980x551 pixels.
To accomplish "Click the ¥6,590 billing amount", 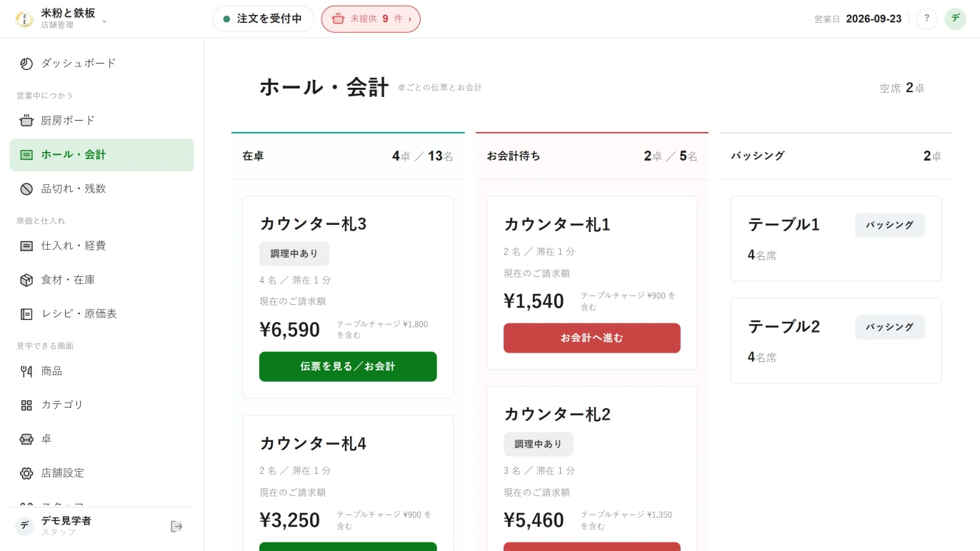I will (290, 330).
